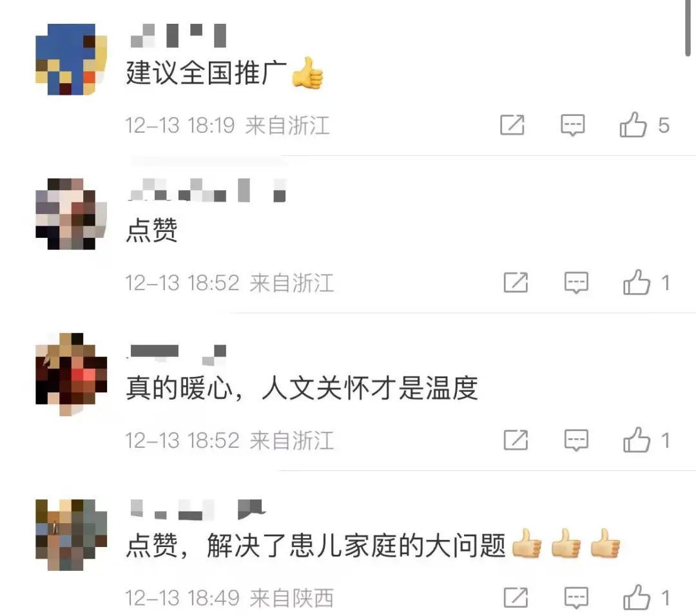
Task: Open avatar of the 点赞 commenter
Action: (x=72, y=214)
